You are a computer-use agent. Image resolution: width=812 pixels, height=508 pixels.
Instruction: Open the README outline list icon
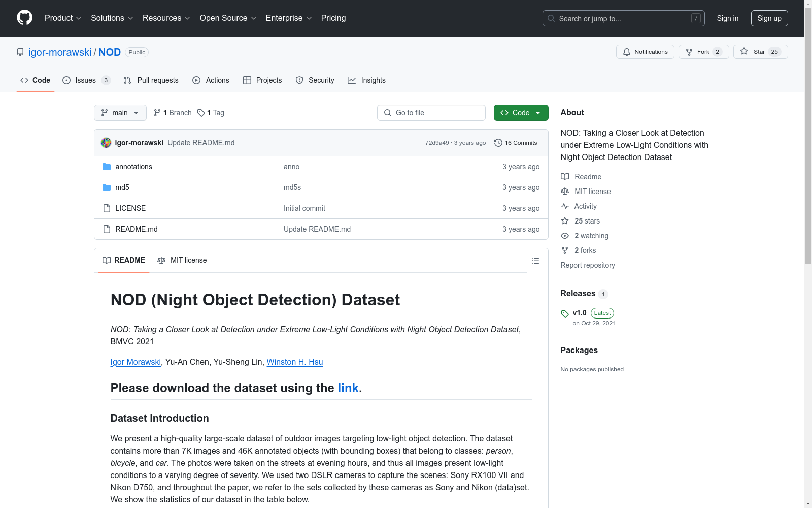535,261
